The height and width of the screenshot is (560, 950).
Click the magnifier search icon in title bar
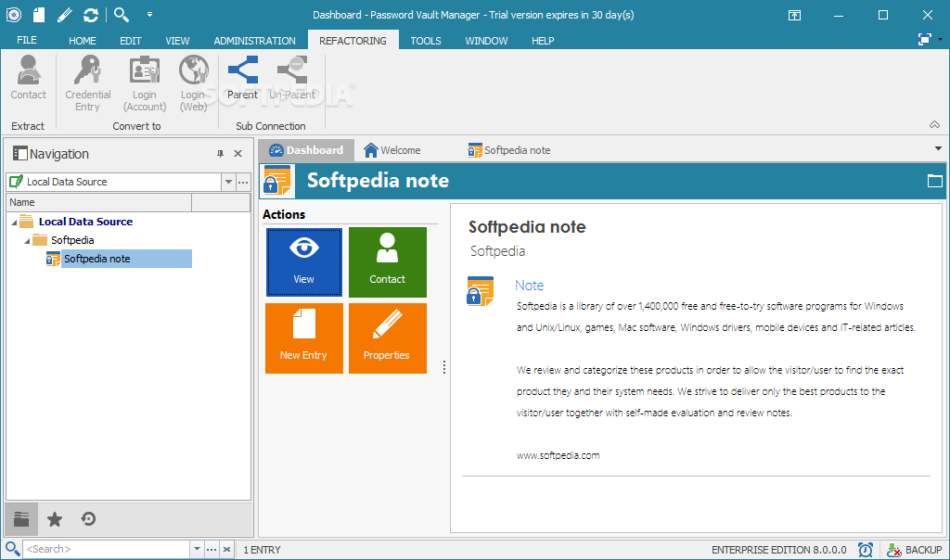(x=122, y=15)
